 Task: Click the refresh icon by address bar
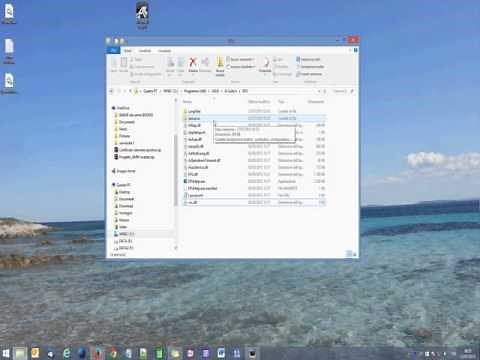coord(325,91)
